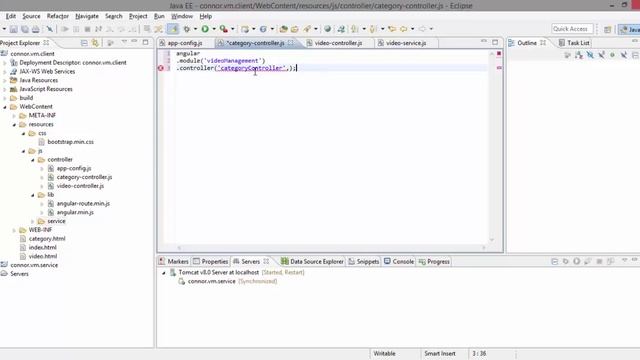Toggle Hide Fields in Outline toolbar
The width and height of the screenshot is (640, 360).
[x=590, y=55]
